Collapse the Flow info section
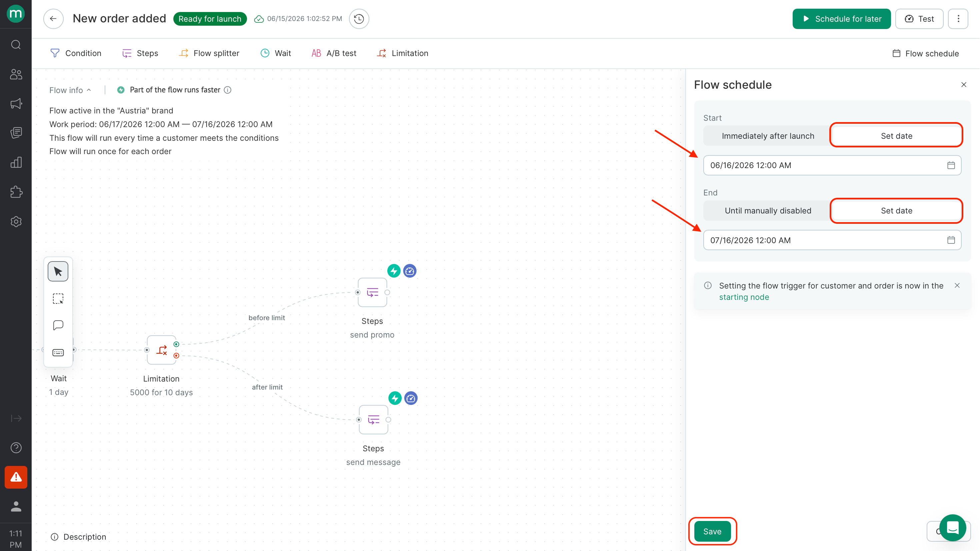 [70, 90]
